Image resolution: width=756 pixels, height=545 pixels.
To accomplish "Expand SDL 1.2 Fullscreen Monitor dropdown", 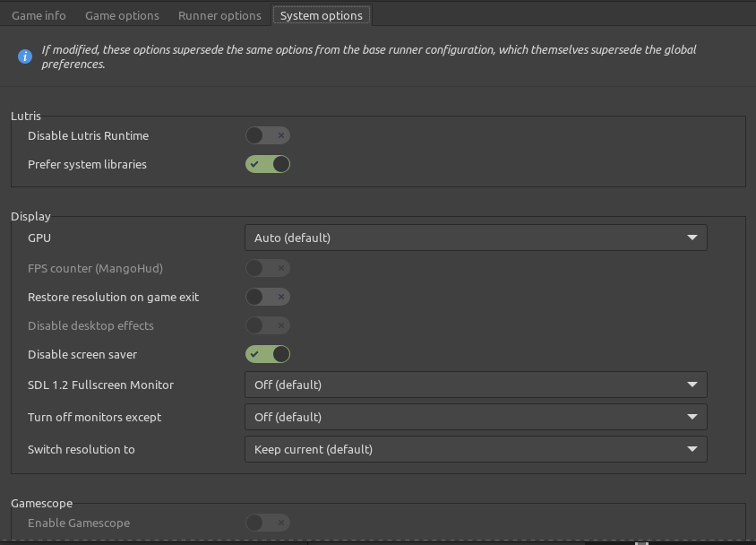I will pyautogui.click(x=475, y=385).
